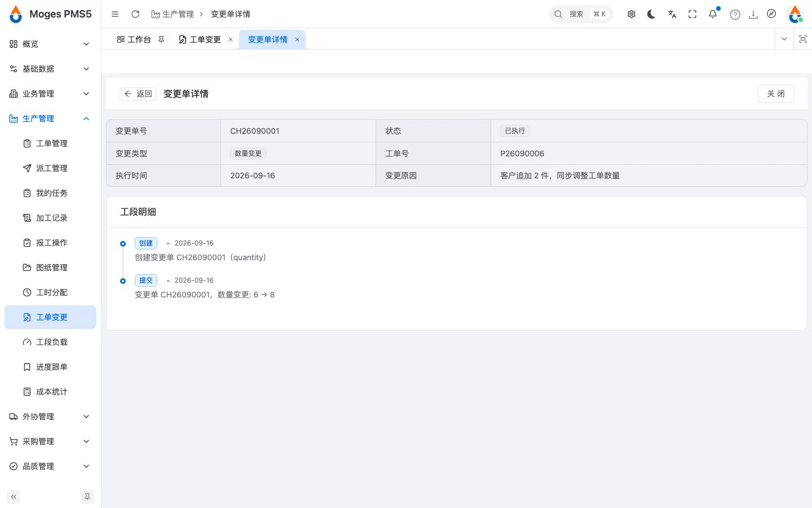This screenshot has height=508, width=812.
Task: Select 报工操作 menu item
Action: coord(50,243)
